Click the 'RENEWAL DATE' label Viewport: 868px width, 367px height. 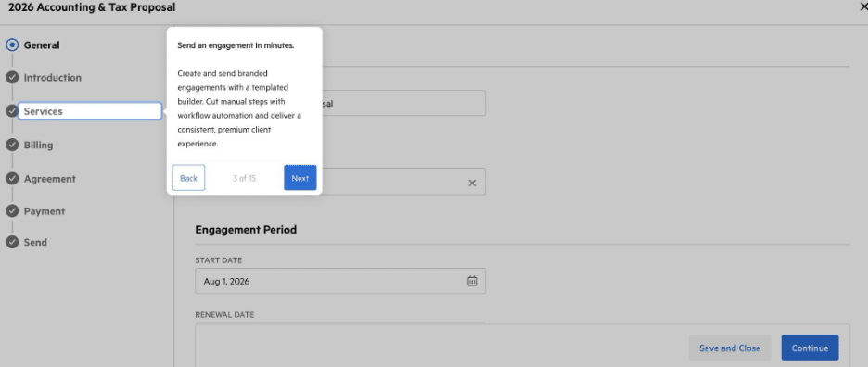tap(224, 314)
